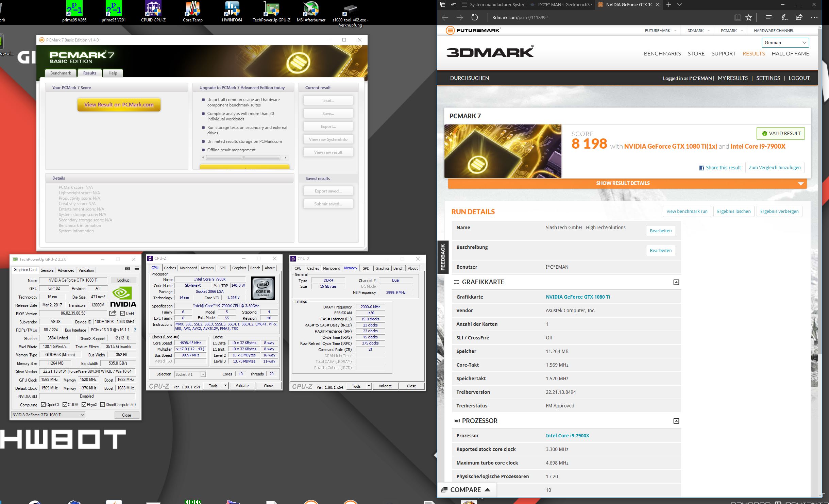The width and height of the screenshot is (829, 504).
Task: Open browser More options ellipsis
Action: pyautogui.click(x=814, y=17)
